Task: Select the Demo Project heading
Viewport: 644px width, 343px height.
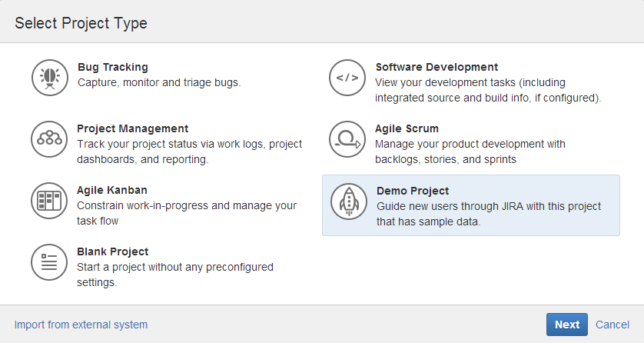Action: 413,191
